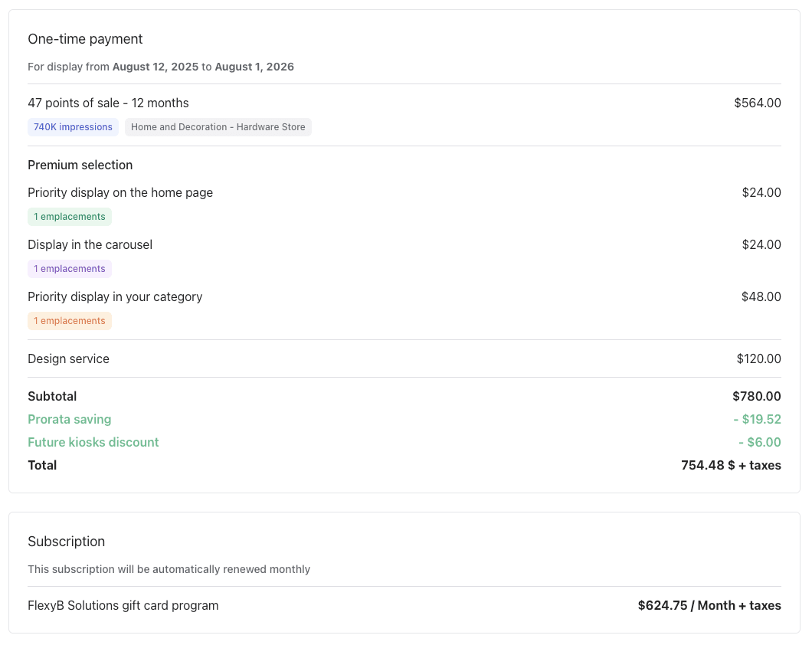Select the Design service line
The width and height of the screenshot is (812, 645).
pos(68,359)
